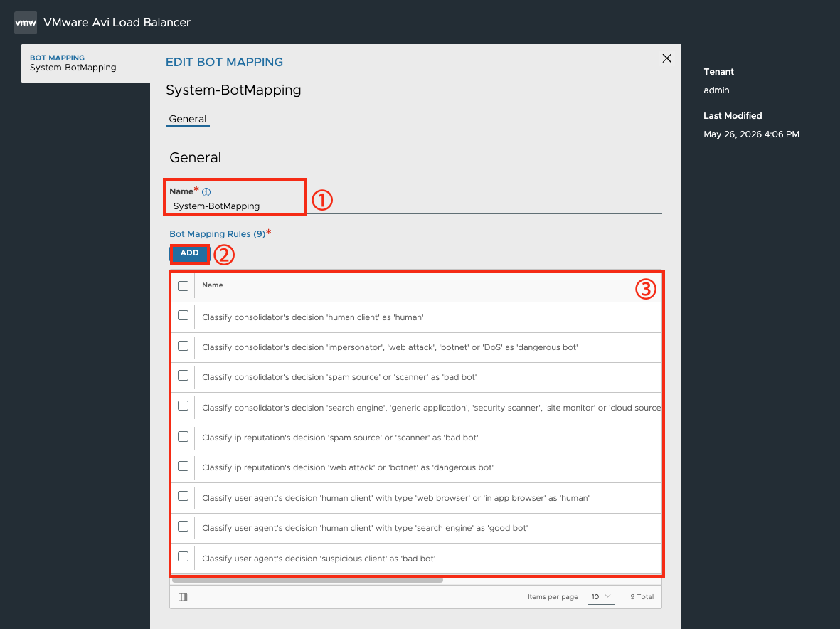Switch to the General tab

[x=188, y=119]
